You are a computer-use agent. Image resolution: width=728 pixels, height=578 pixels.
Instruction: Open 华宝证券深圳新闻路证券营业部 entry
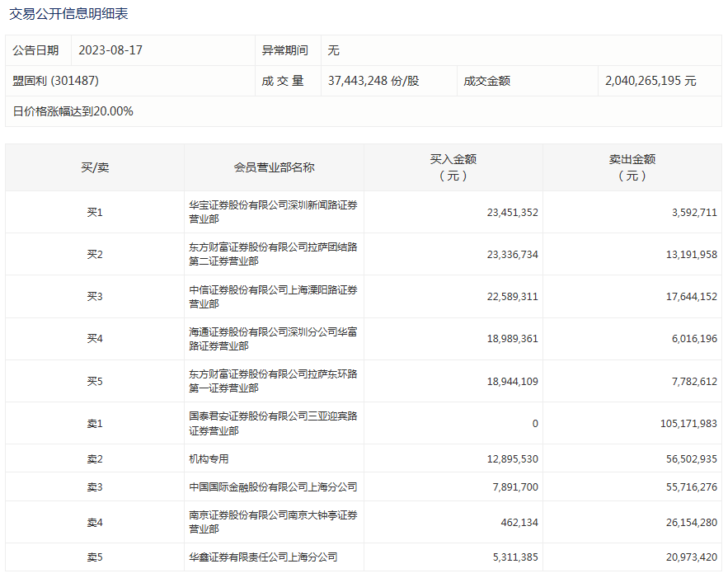(x=273, y=212)
